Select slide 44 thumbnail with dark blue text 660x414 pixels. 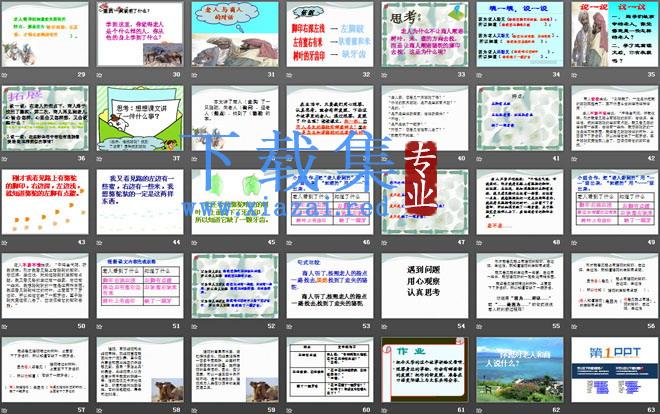140,202
